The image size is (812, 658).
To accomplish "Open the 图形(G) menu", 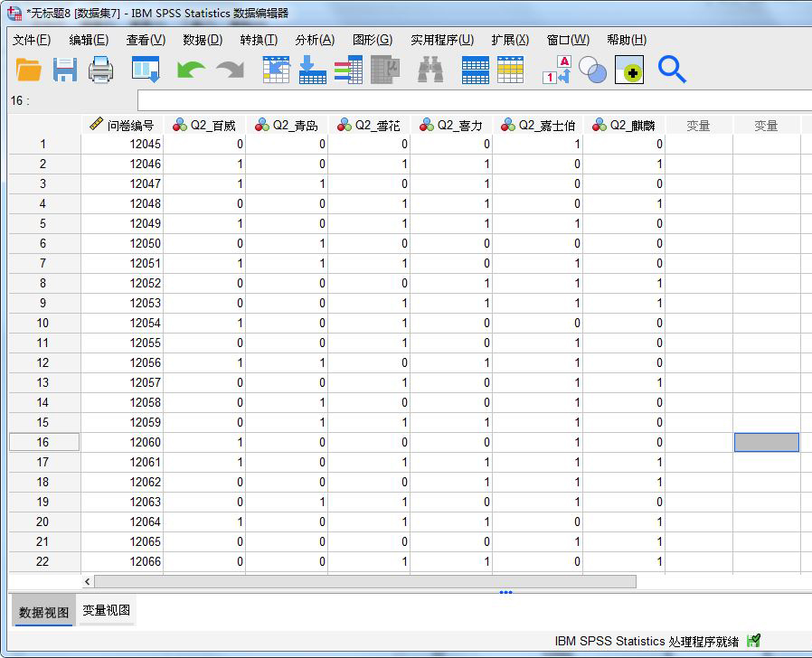I will pos(373,40).
